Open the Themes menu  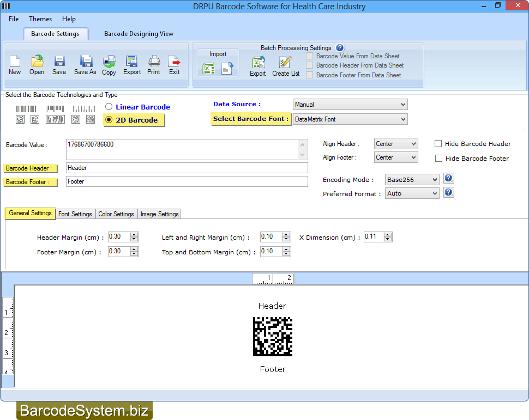click(40, 19)
